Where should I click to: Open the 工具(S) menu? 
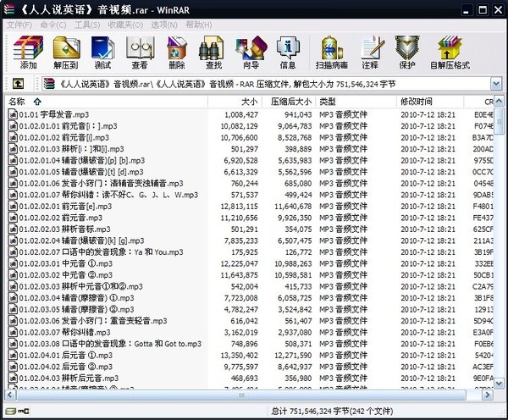tap(87, 25)
